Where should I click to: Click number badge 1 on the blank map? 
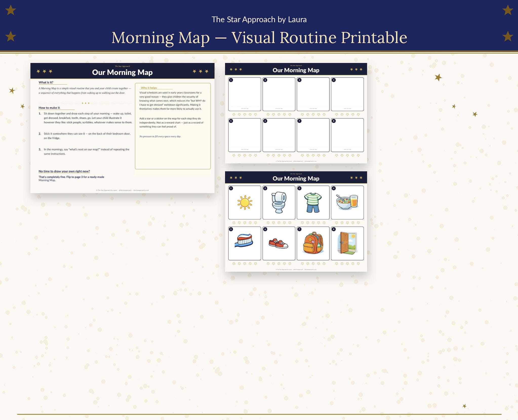pyautogui.click(x=231, y=80)
